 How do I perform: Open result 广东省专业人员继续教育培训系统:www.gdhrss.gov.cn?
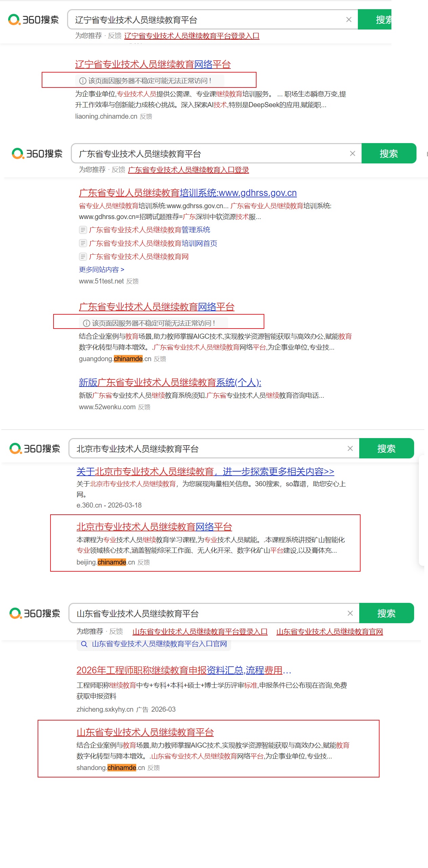(188, 193)
